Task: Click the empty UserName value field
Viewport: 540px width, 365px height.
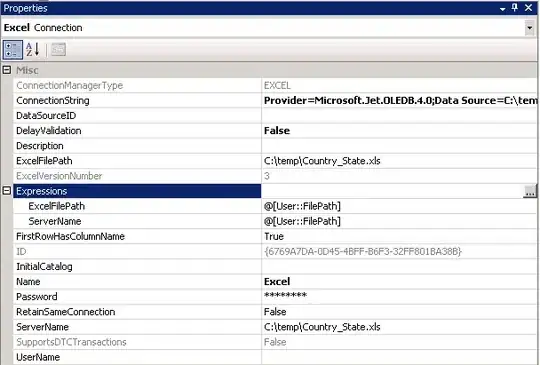Action: [x=399, y=357]
